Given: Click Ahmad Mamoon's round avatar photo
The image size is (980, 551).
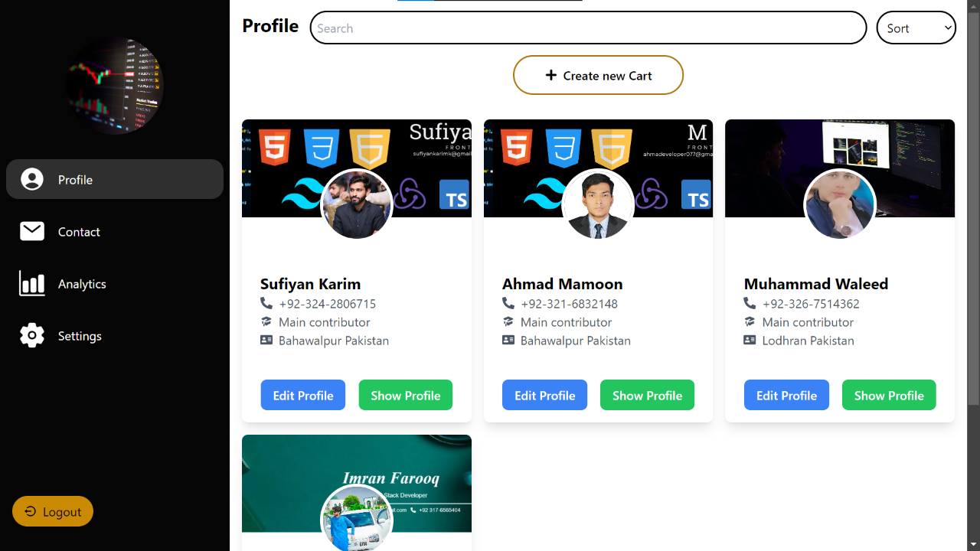Looking at the screenshot, I should click(x=598, y=205).
